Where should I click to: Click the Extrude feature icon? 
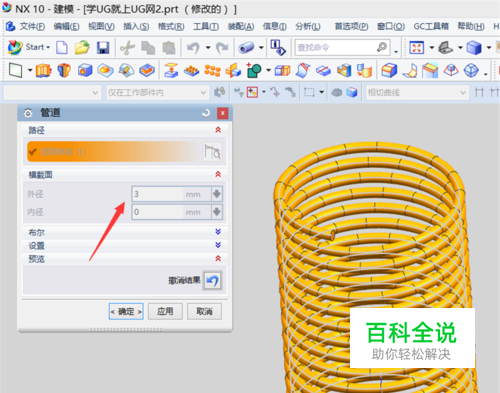click(x=44, y=71)
